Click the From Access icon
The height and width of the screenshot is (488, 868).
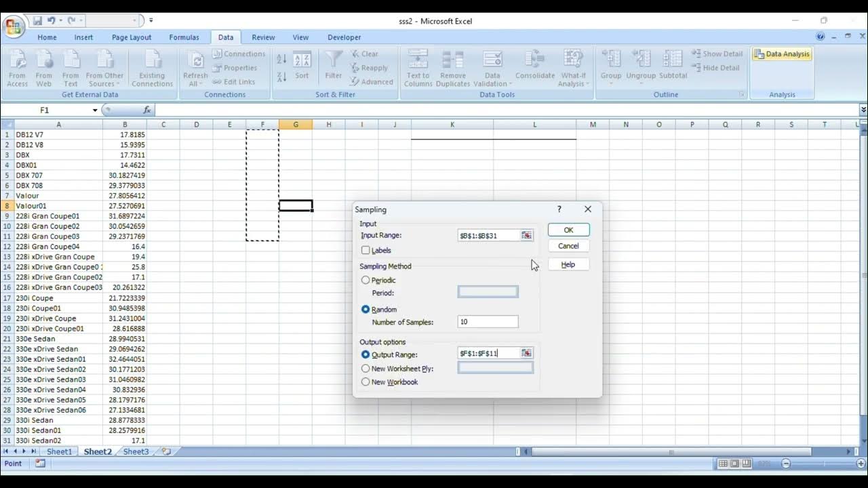tap(17, 60)
